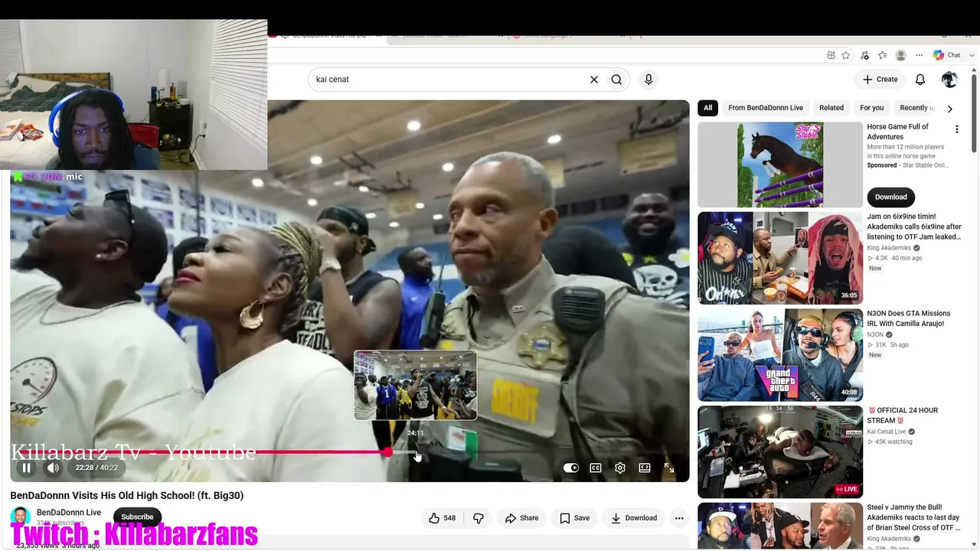The image size is (980, 551).
Task: Open the YouTube account avatar menu
Action: [949, 80]
